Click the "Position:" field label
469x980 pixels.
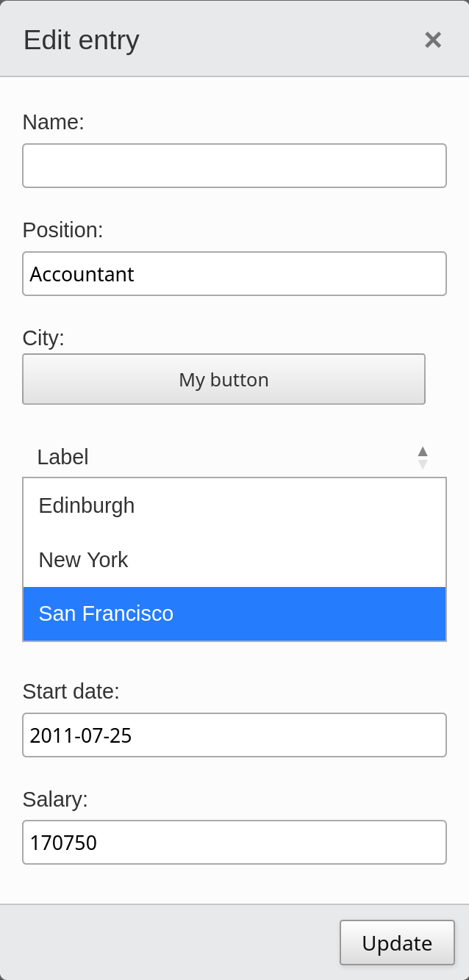pos(63,230)
